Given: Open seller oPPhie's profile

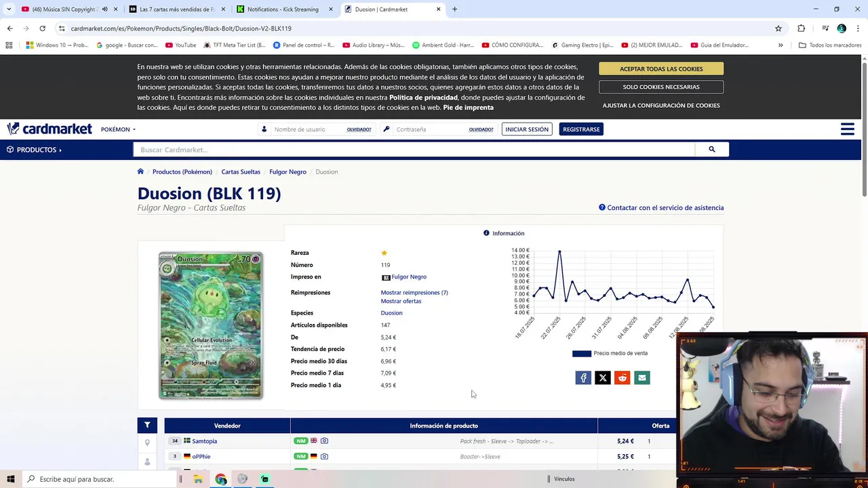Looking at the screenshot, I should pyautogui.click(x=201, y=457).
